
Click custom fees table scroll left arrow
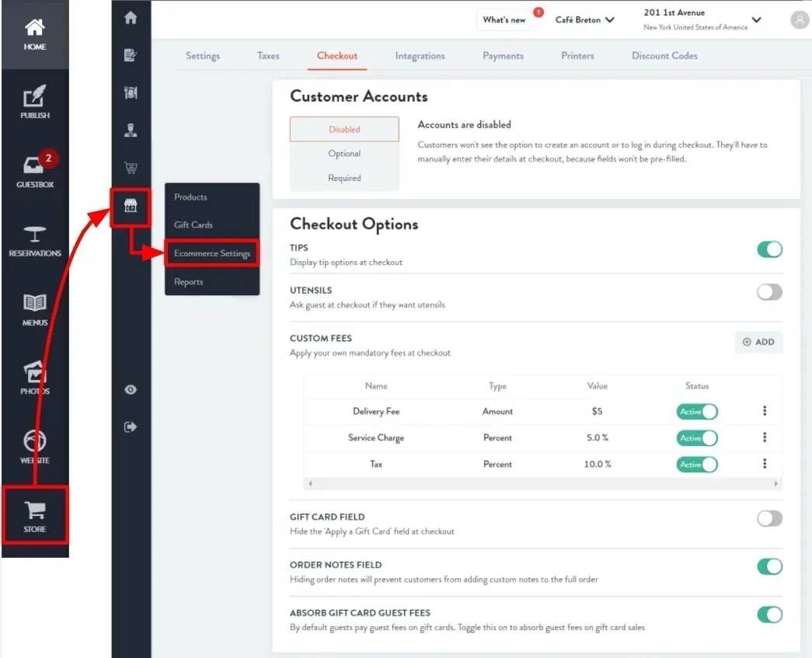coord(310,483)
